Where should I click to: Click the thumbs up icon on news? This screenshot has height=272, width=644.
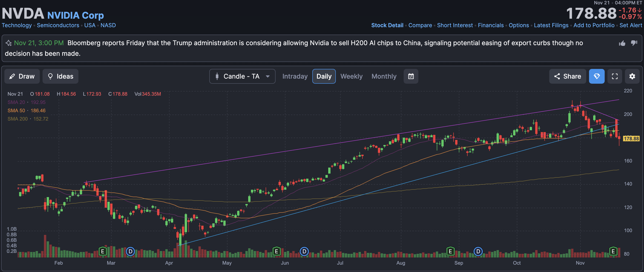point(622,43)
